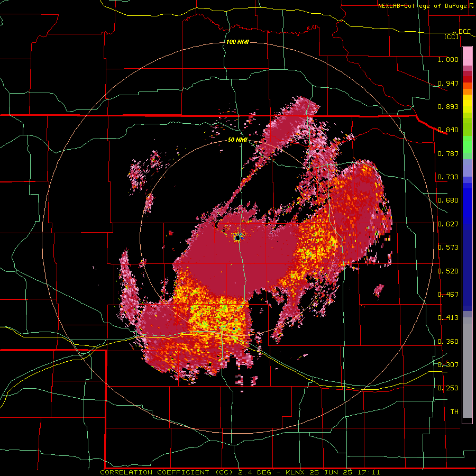Click the radar site center marker
476x476 pixels.
tap(239, 237)
